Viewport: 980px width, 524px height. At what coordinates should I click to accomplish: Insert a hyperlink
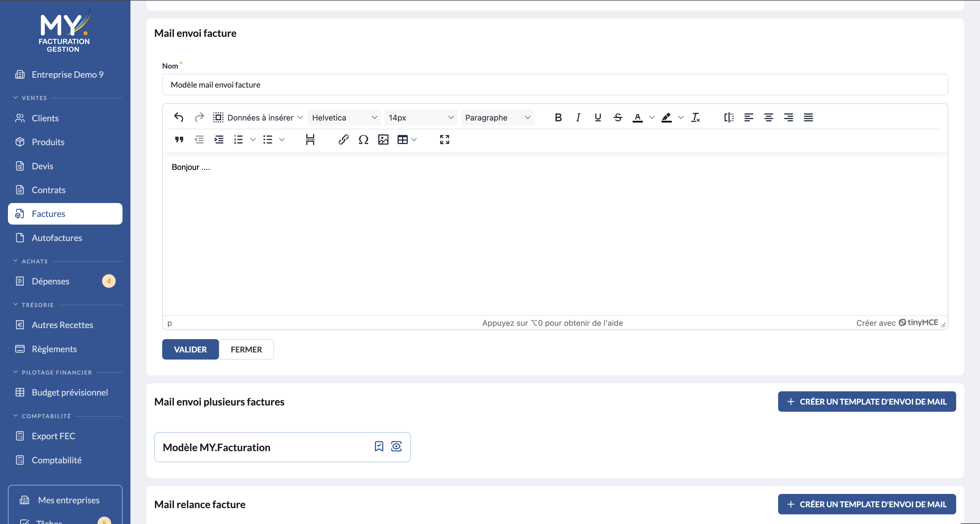click(x=343, y=140)
